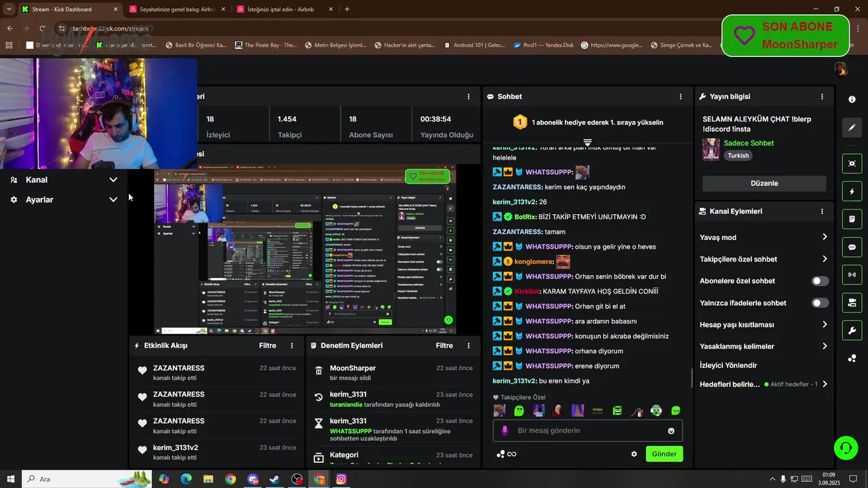Click konglomera username in chat
This screenshot has height=488, width=868.
(534, 262)
